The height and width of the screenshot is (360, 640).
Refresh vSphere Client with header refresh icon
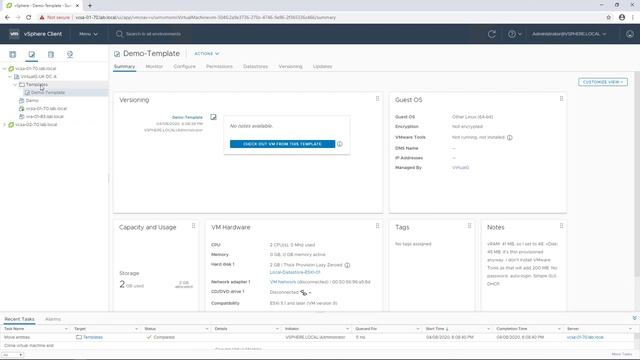tap(492, 34)
